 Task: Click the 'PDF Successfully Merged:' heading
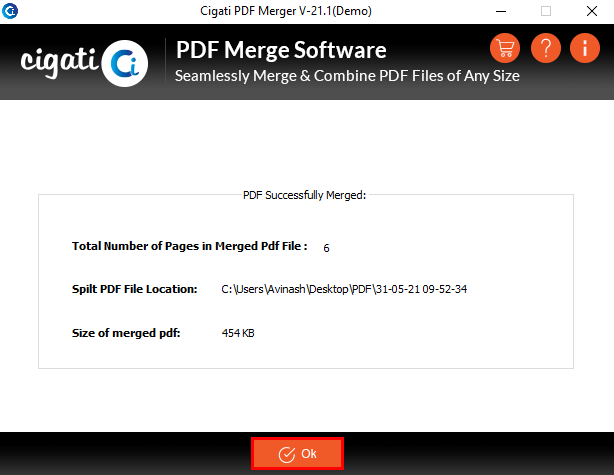(x=304, y=195)
